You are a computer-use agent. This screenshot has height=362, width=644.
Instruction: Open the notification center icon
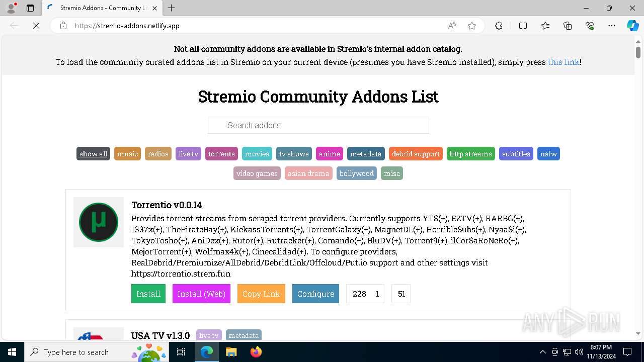click(x=627, y=352)
